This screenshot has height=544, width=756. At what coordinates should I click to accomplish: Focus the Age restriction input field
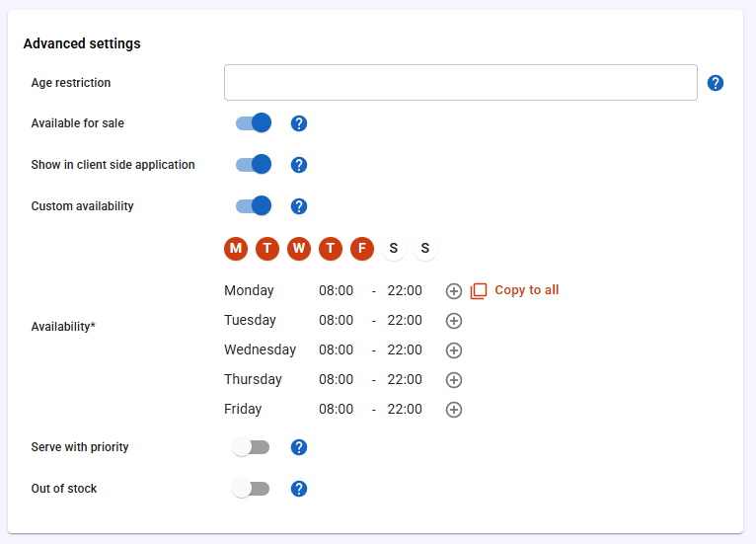(461, 83)
